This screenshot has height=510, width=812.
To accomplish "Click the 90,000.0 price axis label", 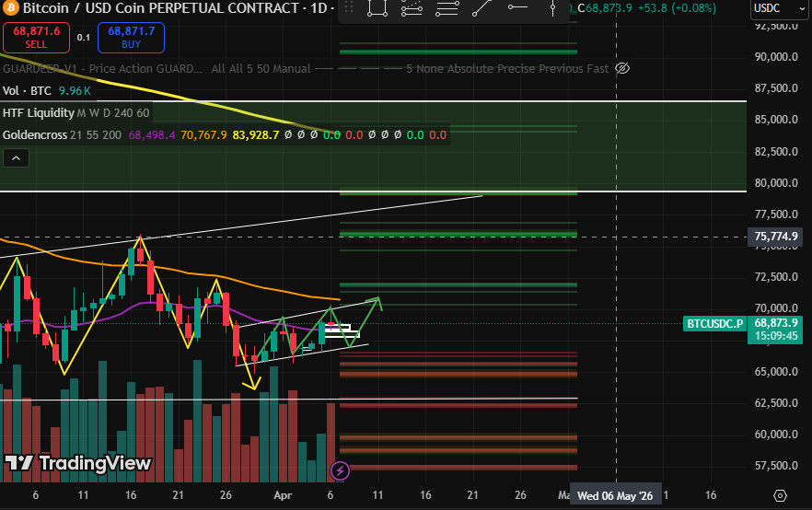I will 776,57.
